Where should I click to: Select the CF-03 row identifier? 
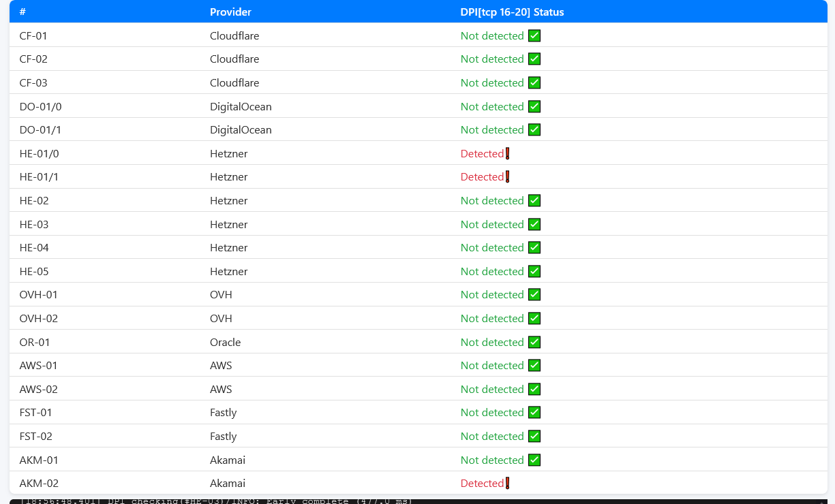(33, 83)
